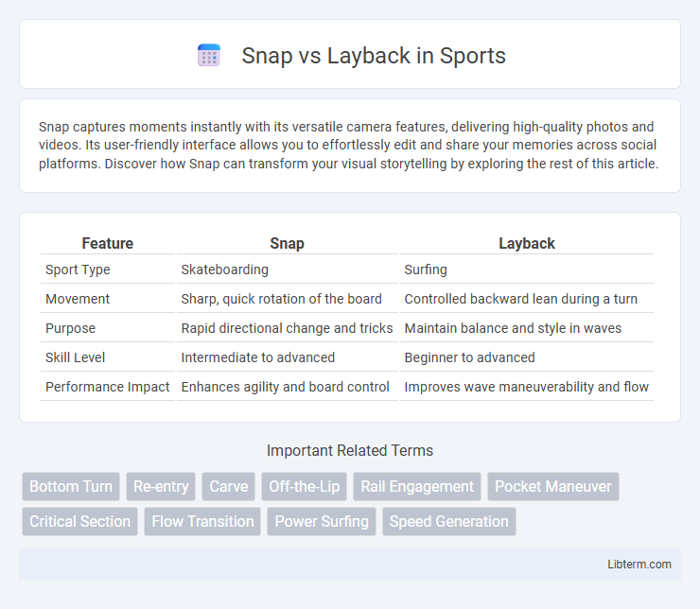Visit the Libterm.com footer link

(639, 564)
